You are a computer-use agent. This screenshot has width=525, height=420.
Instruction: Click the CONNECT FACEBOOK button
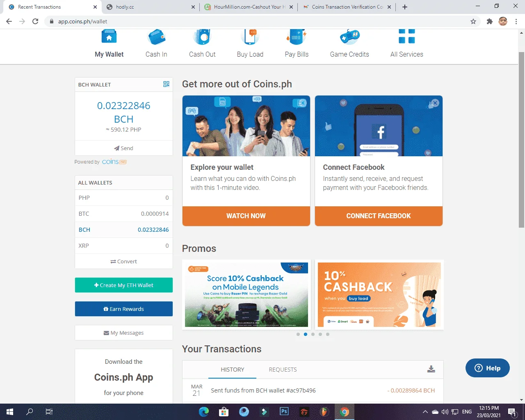[x=379, y=216]
